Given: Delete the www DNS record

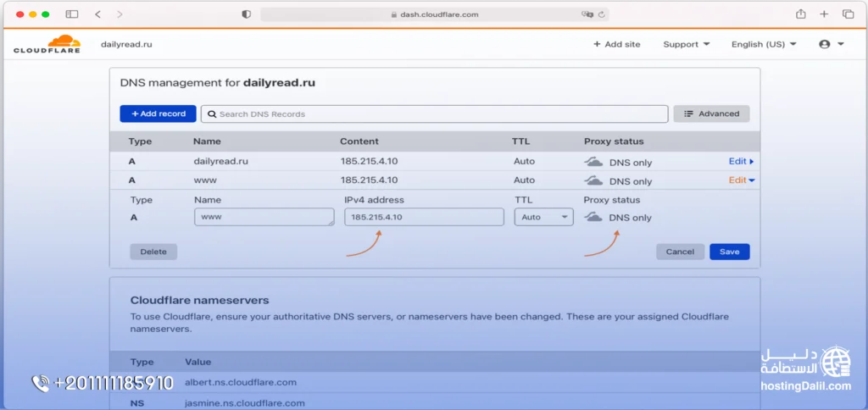Looking at the screenshot, I should click(x=153, y=252).
